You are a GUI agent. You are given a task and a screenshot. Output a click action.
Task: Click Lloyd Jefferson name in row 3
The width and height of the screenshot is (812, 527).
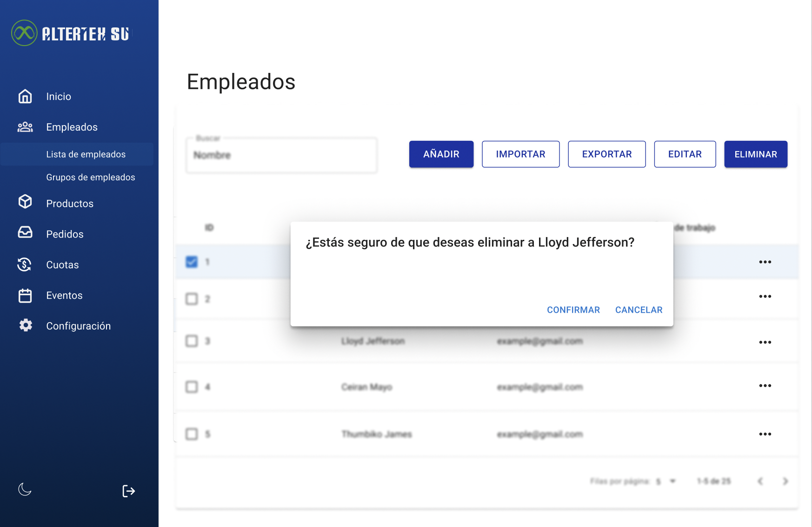pos(373,341)
